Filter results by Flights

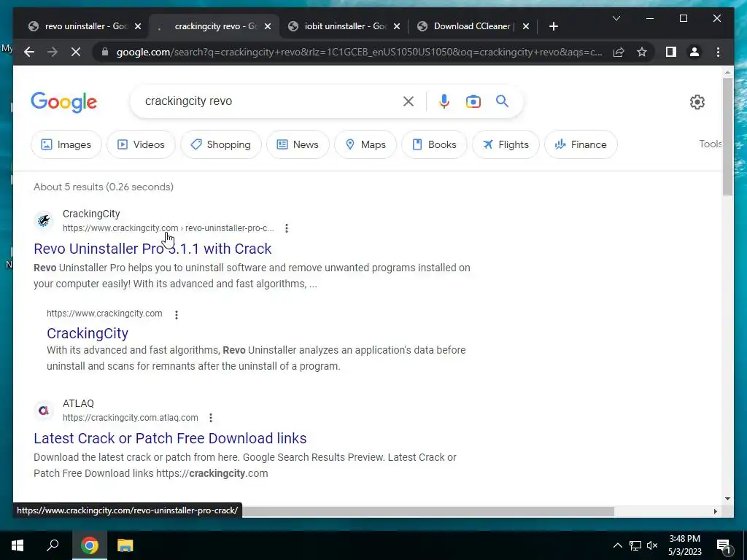pyautogui.click(x=506, y=144)
